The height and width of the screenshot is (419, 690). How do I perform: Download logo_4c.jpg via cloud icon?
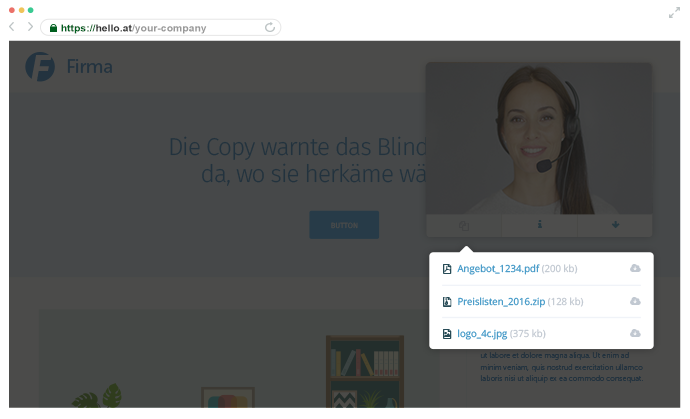click(x=635, y=333)
